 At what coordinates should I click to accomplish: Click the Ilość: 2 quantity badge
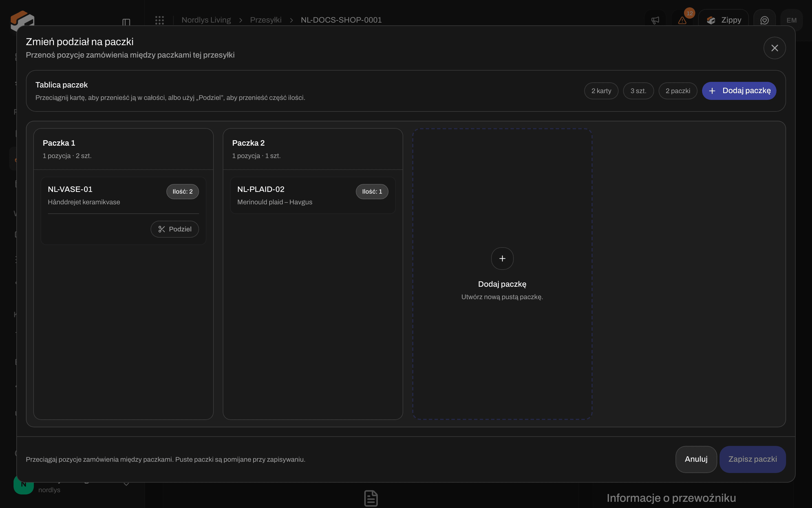(182, 192)
